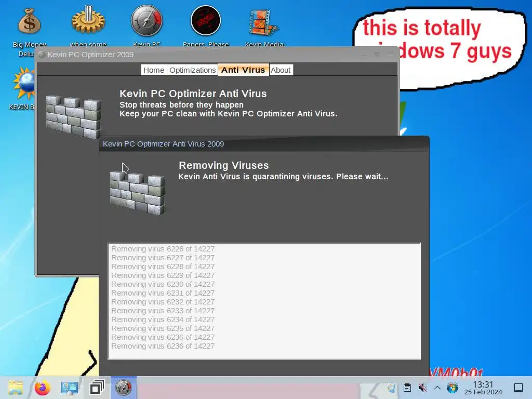Select 'Removing virus 6233 of 14227' line
532x399 pixels.
point(163,311)
